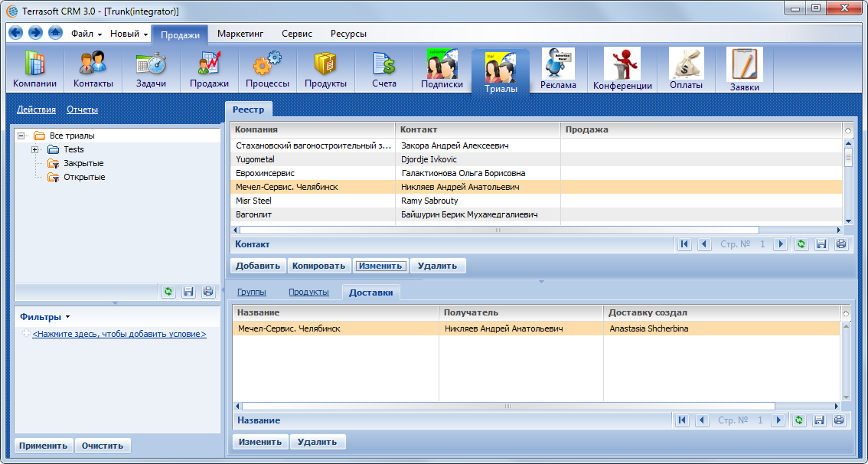Select the Открытые trials folder
Image resolution: width=868 pixels, height=464 pixels.
coord(84,177)
